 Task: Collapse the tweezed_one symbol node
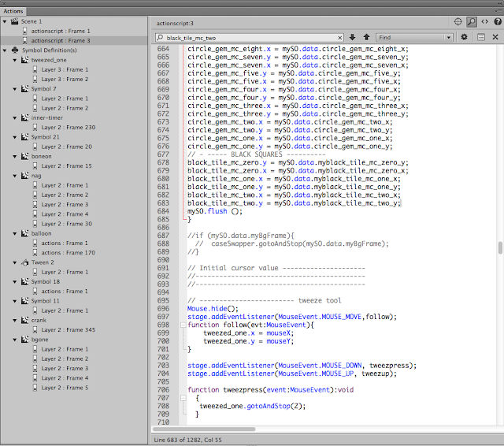[x=15, y=60]
